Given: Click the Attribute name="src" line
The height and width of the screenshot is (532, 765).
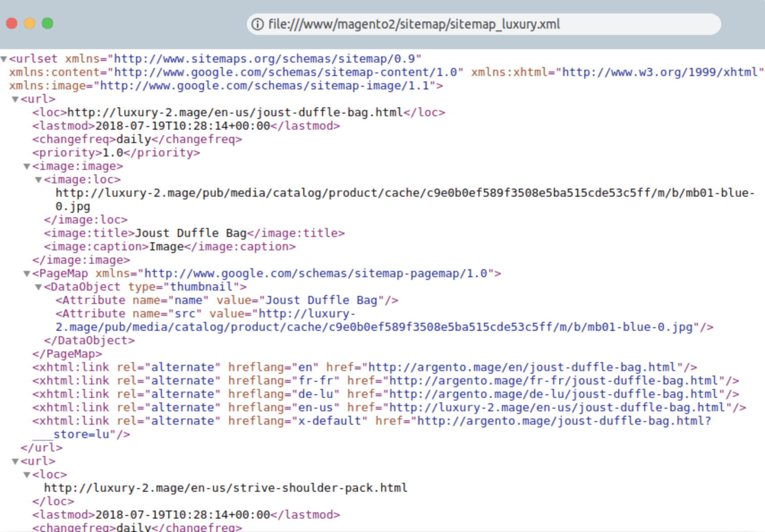Looking at the screenshot, I should tap(384, 321).
